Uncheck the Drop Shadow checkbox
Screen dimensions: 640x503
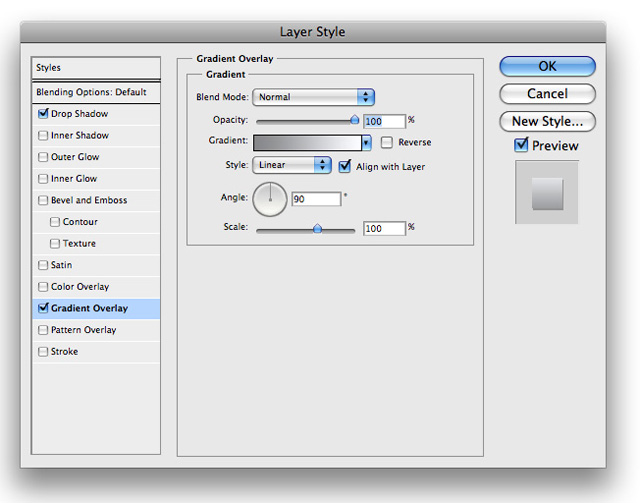(x=43, y=114)
